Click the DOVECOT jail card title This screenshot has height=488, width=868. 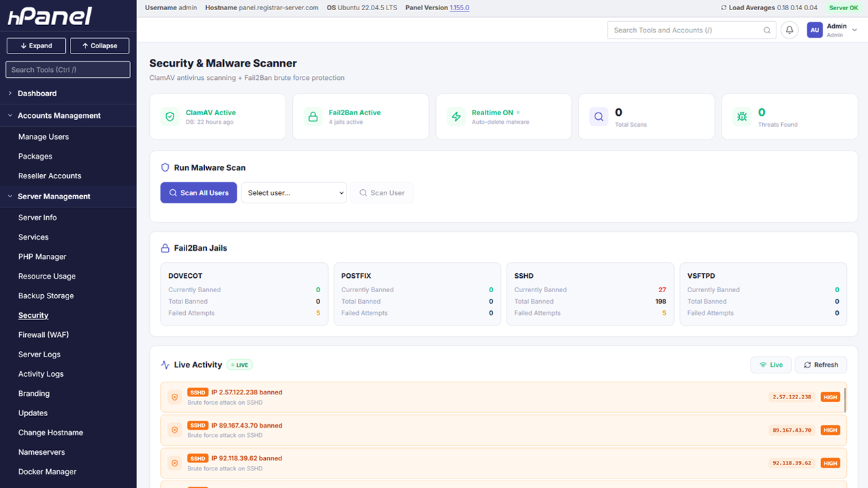(185, 276)
